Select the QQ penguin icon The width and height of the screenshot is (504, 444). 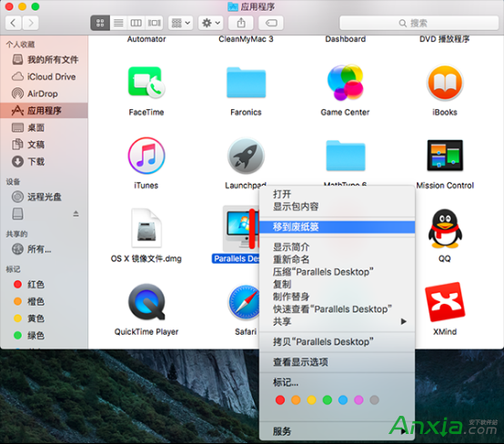[x=445, y=228]
